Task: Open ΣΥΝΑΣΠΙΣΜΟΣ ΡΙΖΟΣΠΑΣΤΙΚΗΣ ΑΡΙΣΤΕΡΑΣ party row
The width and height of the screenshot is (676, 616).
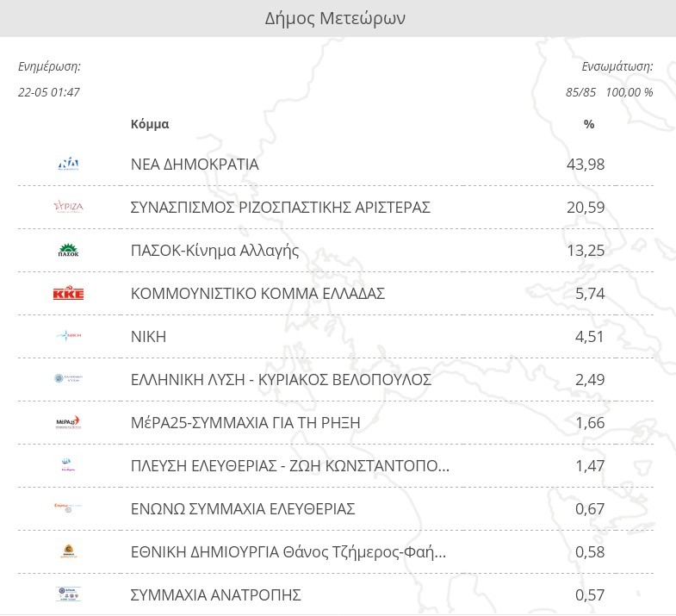Action: 280,207
